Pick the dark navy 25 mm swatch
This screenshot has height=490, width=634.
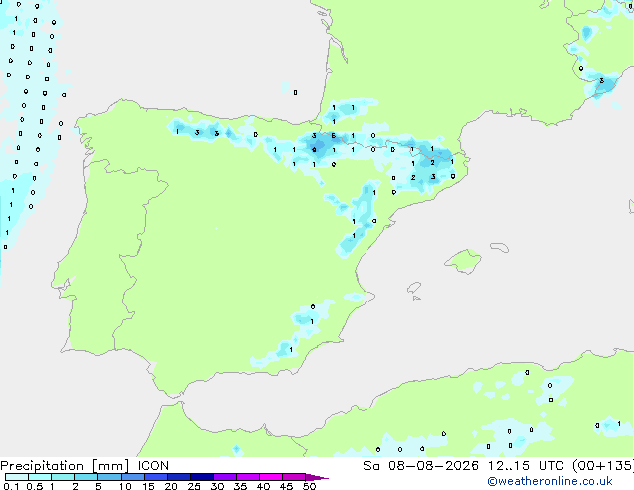202,477
